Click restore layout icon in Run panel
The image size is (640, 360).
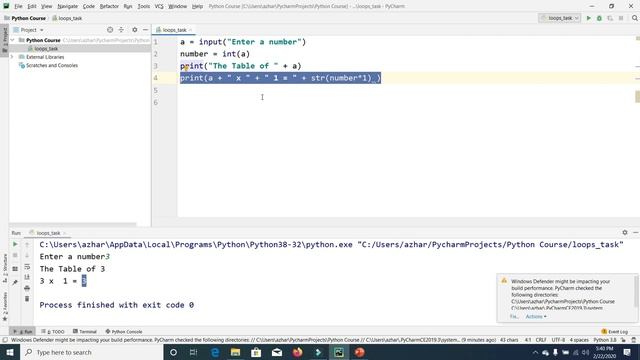pyautogui.click(x=15, y=269)
